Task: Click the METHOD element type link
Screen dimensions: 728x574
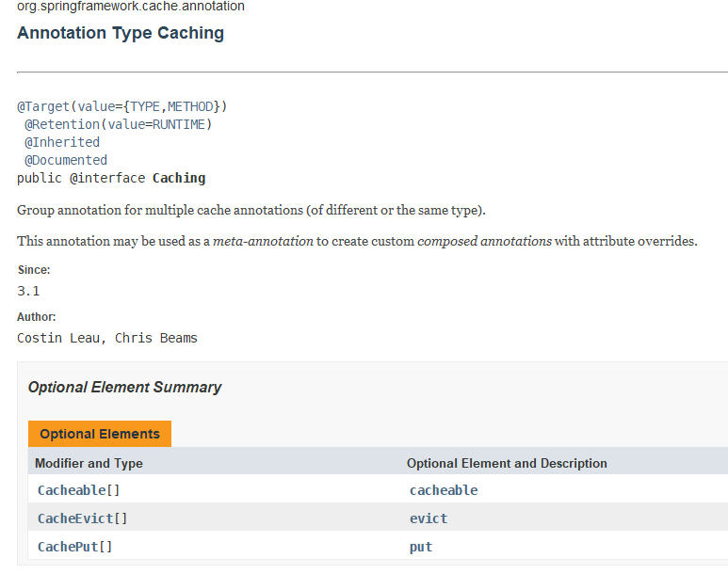Action: (x=191, y=106)
